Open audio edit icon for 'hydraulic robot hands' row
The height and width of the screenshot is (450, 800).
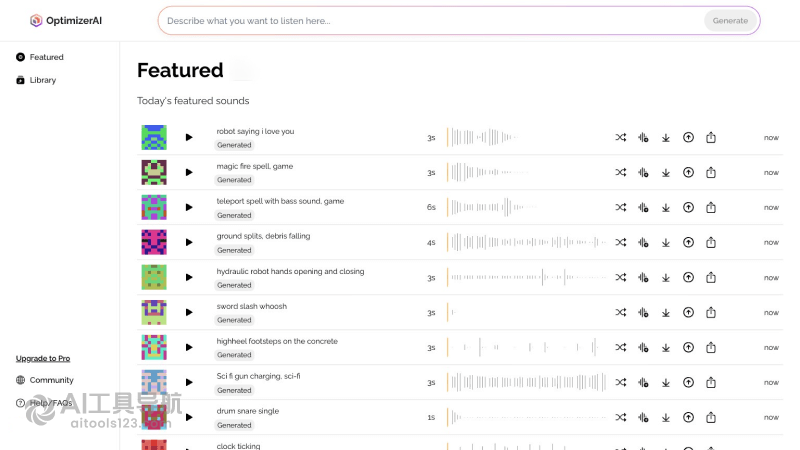643,278
